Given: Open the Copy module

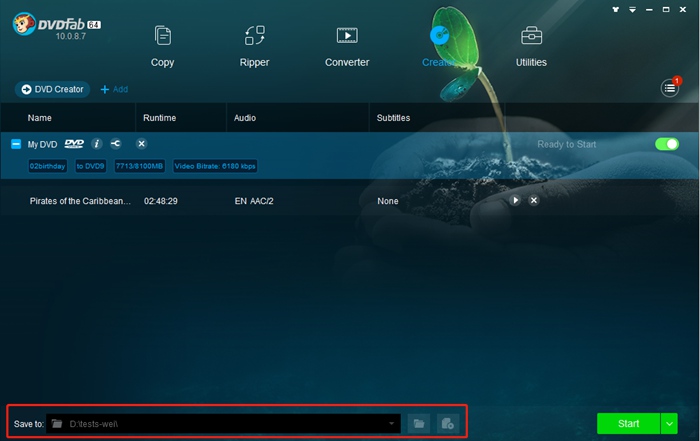Looking at the screenshot, I should point(162,46).
